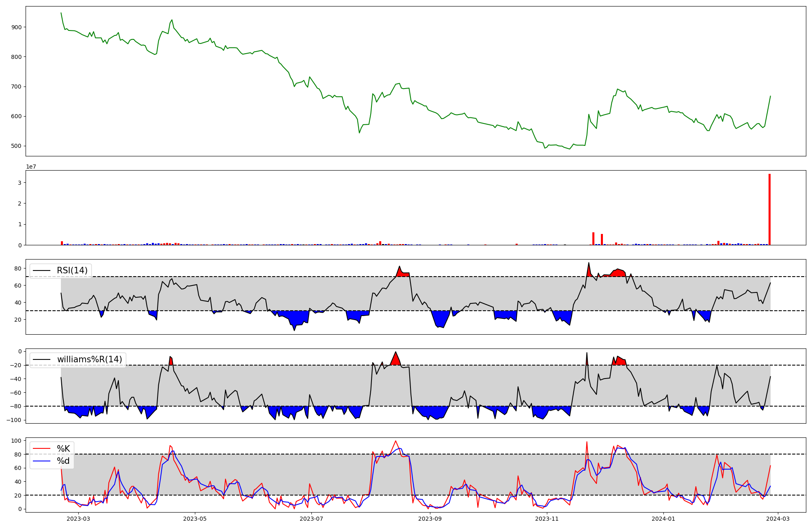Select the 2024-03 x-axis date label

(778, 519)
